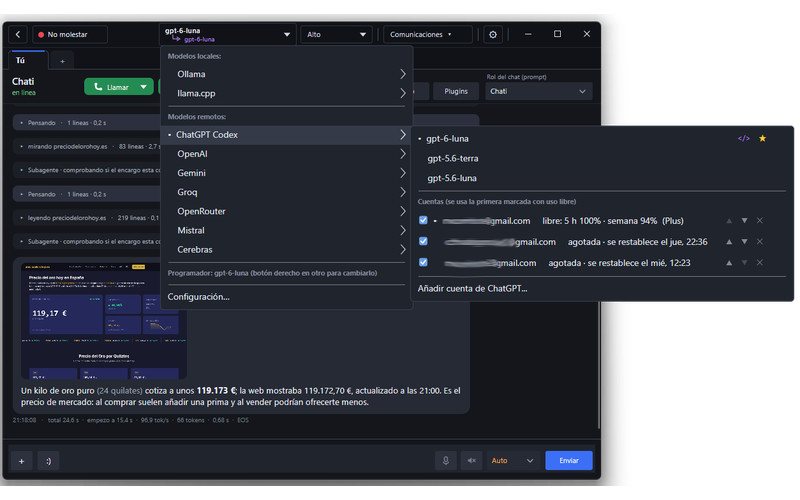Expand the first Pensando step row
This screenshot has height=500, width=800.
pyautogui.click(x=87, y=123)
